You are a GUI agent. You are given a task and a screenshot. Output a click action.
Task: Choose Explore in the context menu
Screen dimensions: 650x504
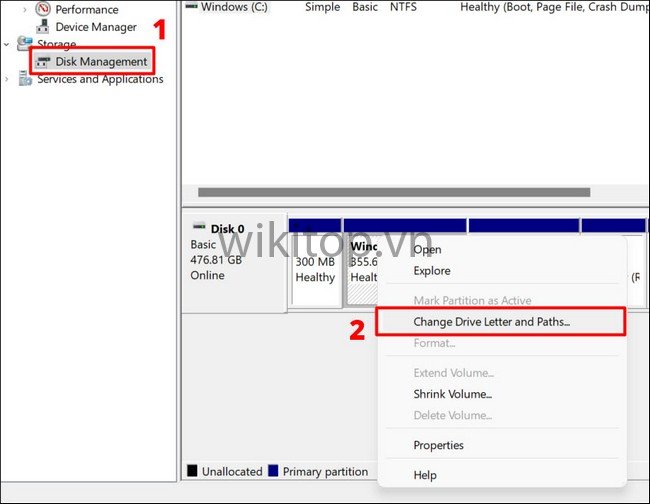click(x=432, y=271)
